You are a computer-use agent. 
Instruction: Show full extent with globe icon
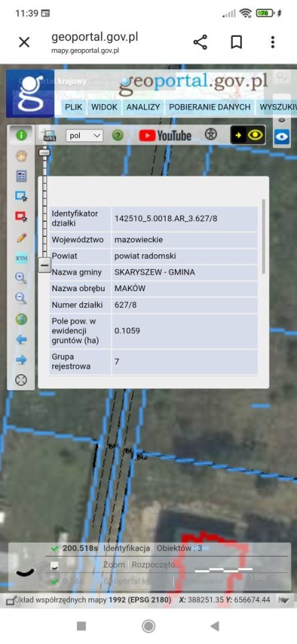21,319
